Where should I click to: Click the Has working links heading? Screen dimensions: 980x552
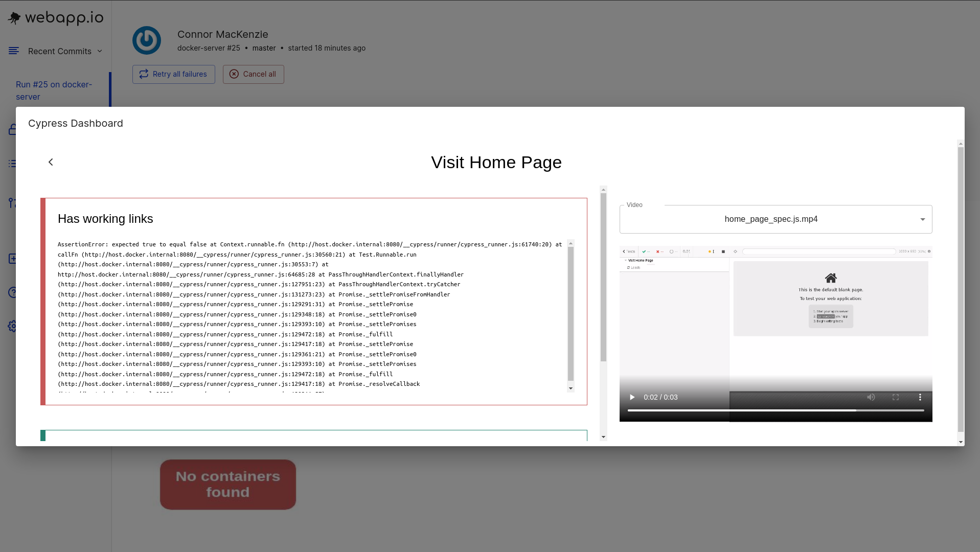[105, 219]
